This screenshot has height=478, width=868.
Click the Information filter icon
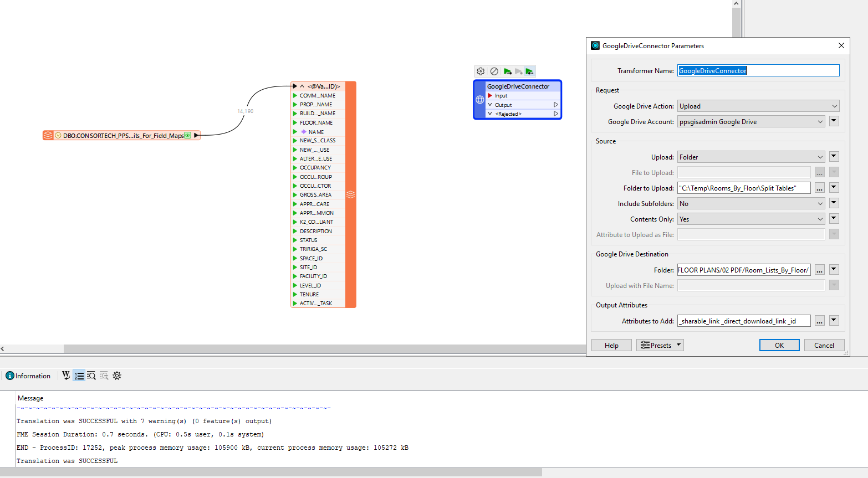click(10, 376)
